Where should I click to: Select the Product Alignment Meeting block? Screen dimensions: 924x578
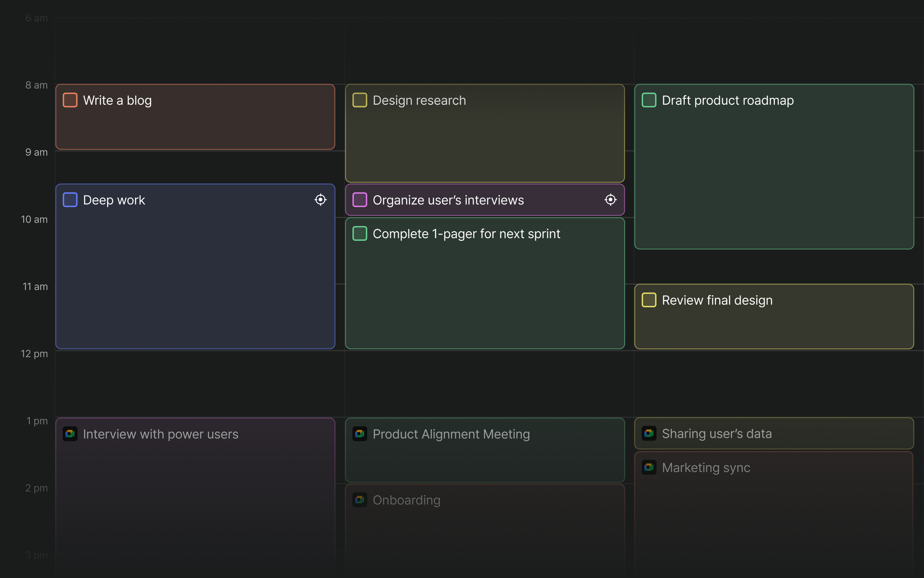[451, 434]
